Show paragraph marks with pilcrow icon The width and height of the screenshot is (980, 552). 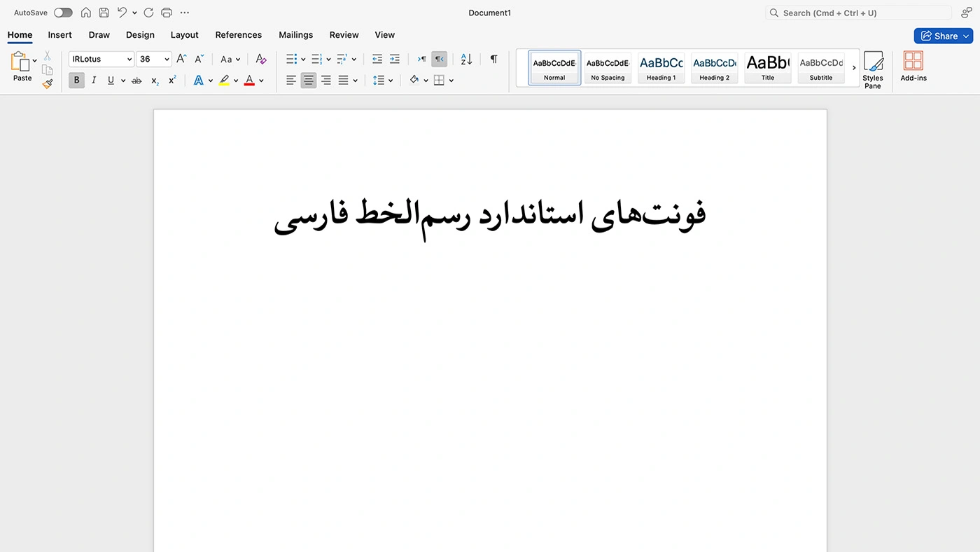[493, 60]
